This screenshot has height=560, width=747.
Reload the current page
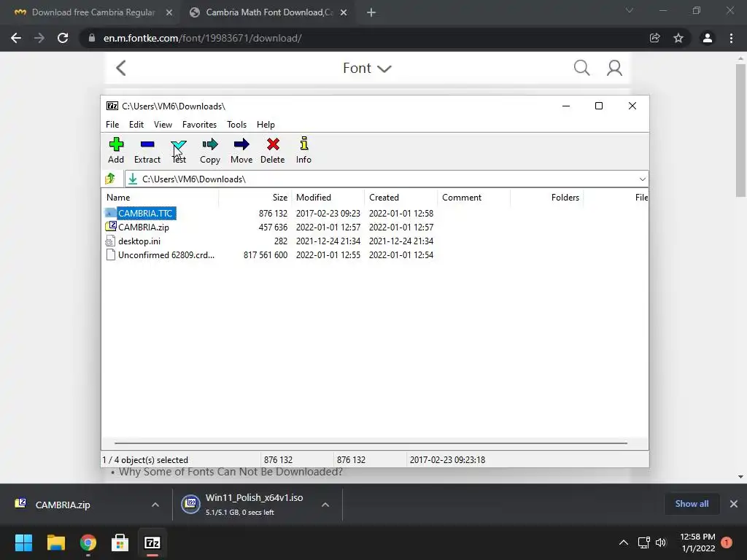coord(63,38)
